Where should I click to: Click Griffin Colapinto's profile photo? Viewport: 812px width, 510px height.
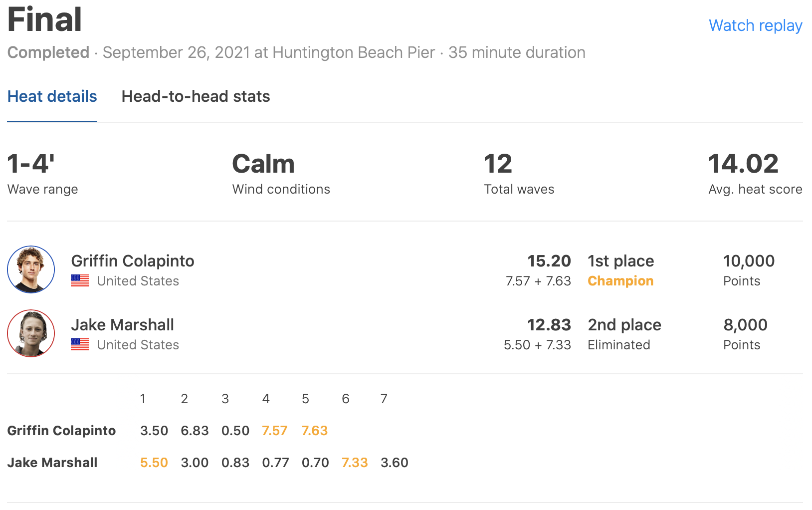(x=31, y=269)
